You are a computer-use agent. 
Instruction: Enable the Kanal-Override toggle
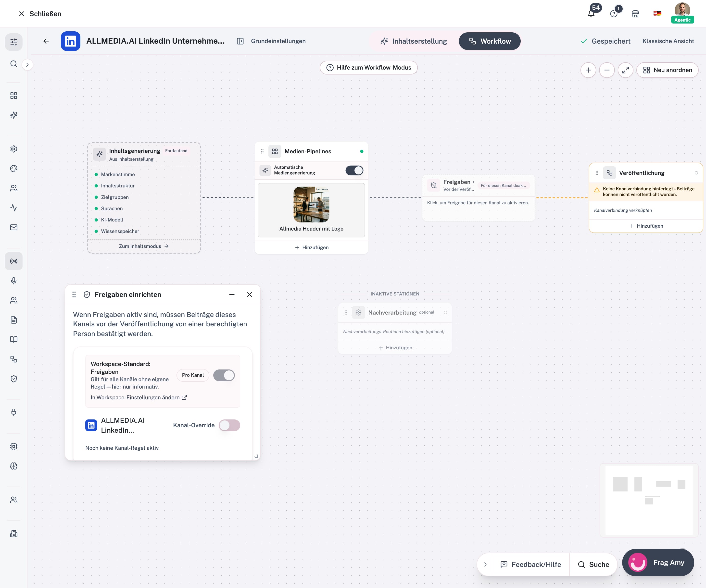coord(229,425)
